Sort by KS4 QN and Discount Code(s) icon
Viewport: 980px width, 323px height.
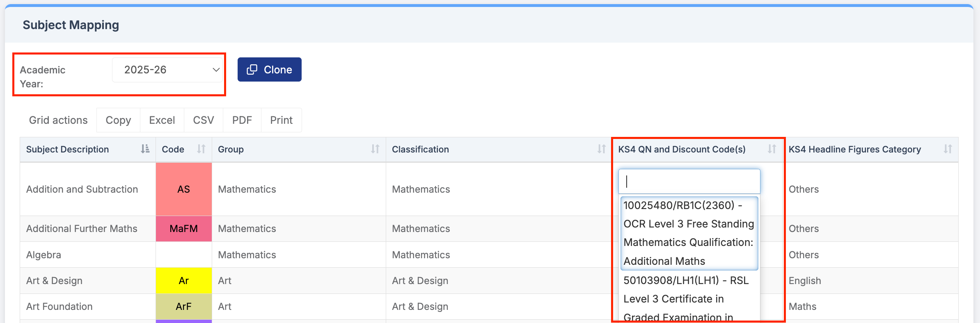click(x=772, y=149)
